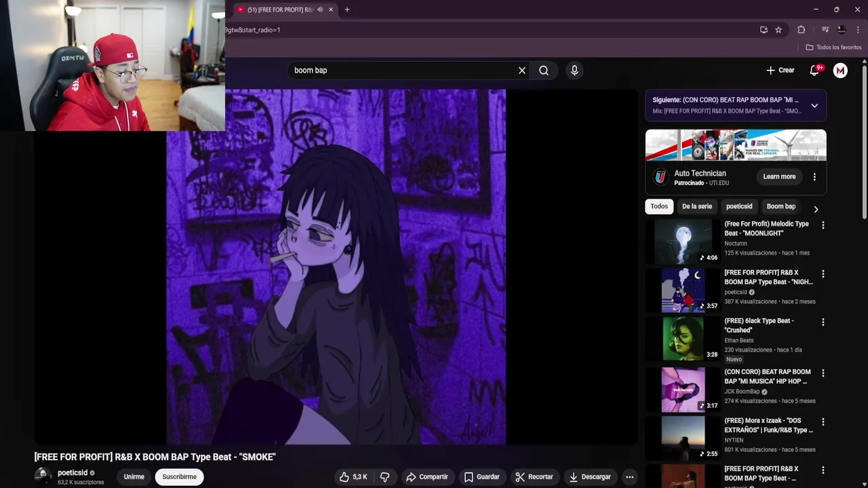Open options for R&B X BOOM BAP NIGH... video

(x=823, y=274)
